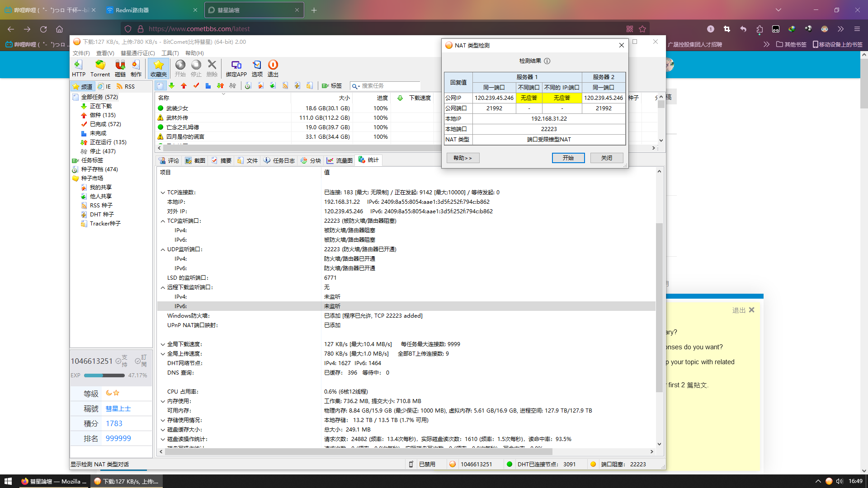Switch to the 流量图 tab

[x=340, y=160]
